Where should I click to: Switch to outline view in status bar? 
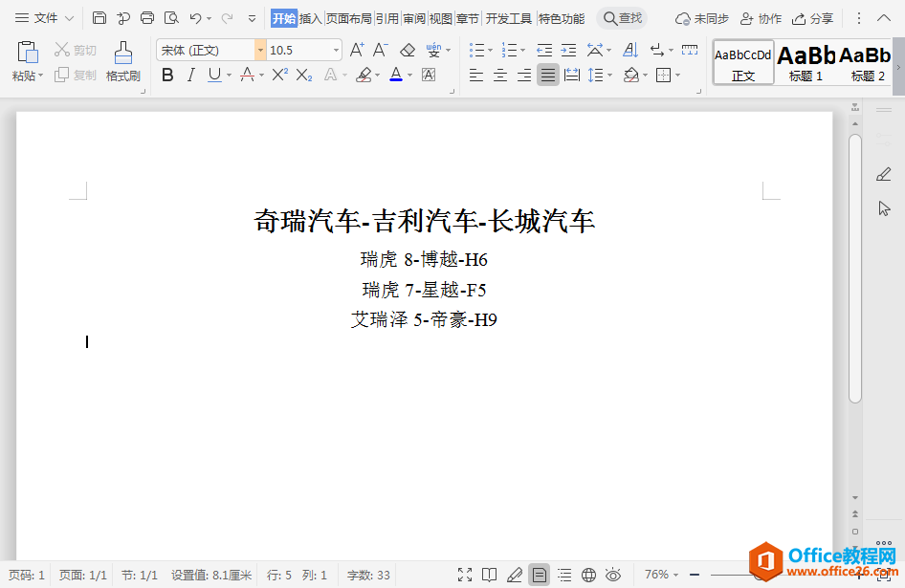(x=563, y=575)
